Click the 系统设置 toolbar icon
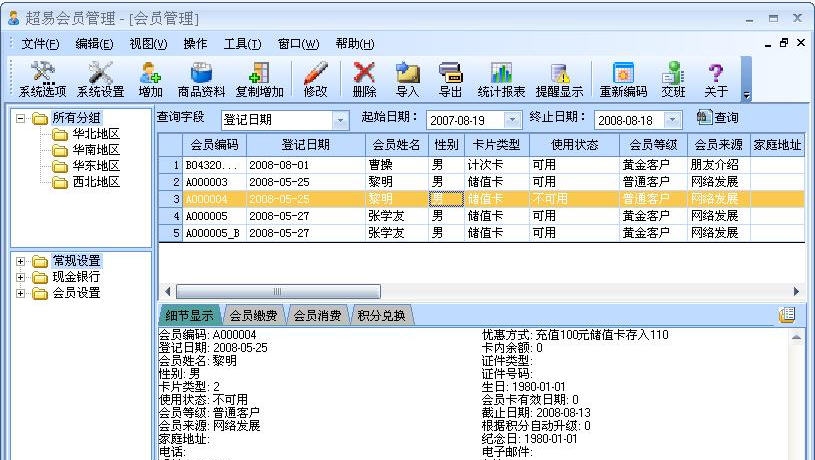 point(100,79)
